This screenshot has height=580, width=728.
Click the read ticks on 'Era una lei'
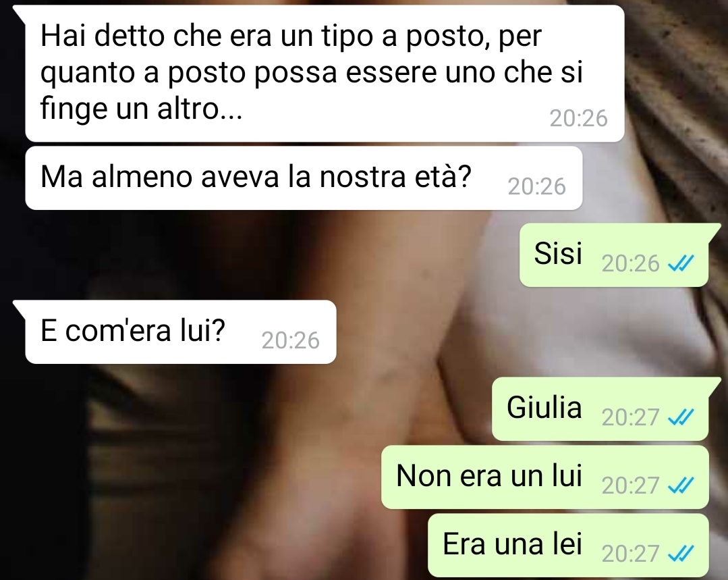(x=681, y=554)
